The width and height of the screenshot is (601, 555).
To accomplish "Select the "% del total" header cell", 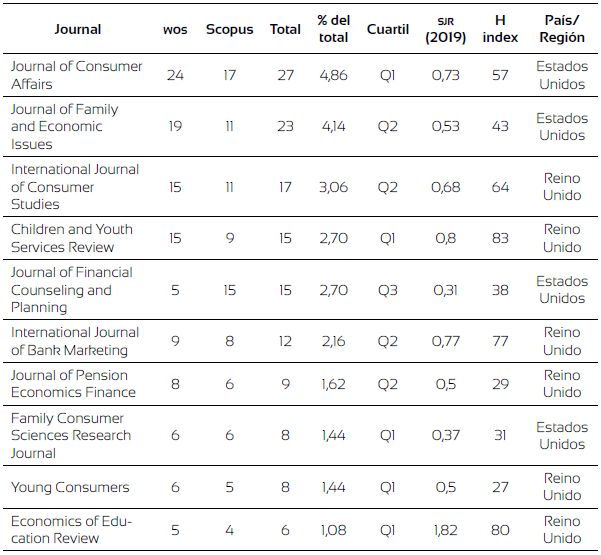I will point(333,29).
